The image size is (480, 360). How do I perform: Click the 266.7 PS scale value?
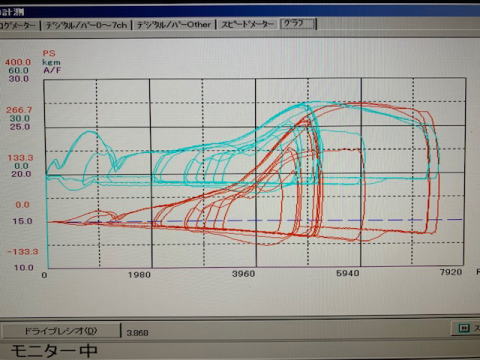point(19,110)
